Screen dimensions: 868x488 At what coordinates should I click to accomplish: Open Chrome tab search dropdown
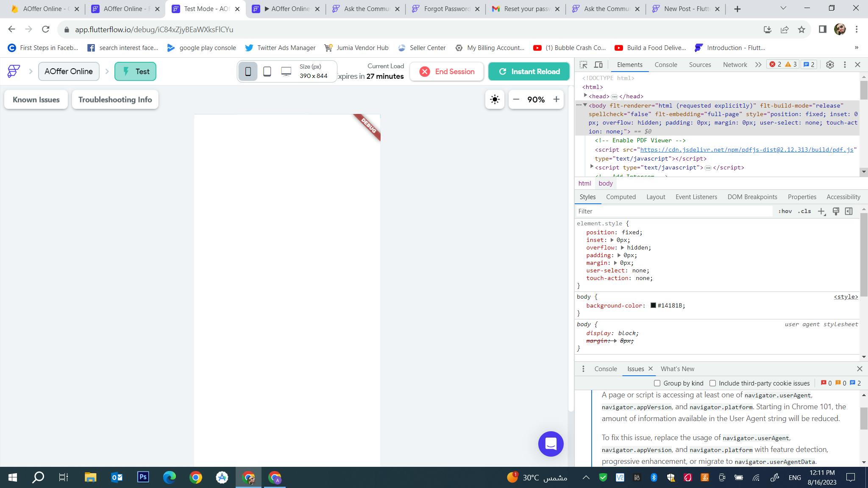click(x=783, y=8)
